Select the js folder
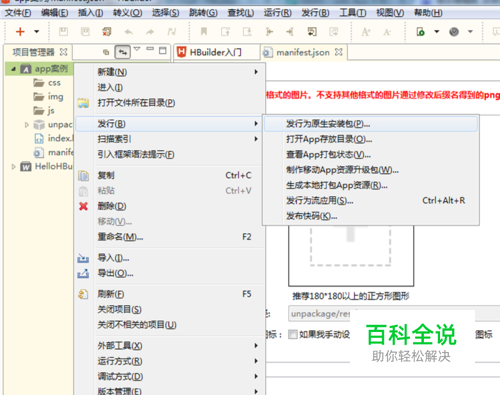This screenshot has height=395, width=500. (44, 110)
